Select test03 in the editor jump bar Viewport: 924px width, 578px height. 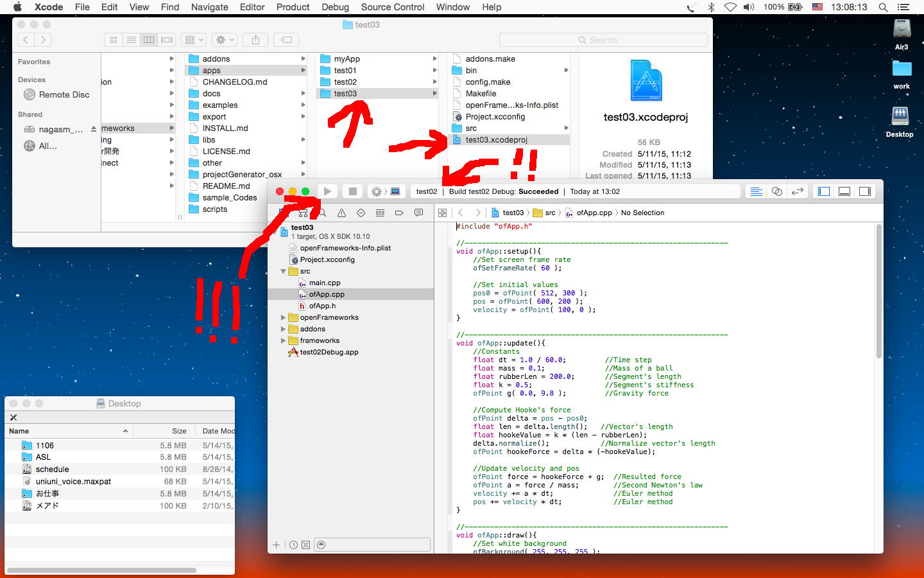pyautogui.click(x=508, y=213)
